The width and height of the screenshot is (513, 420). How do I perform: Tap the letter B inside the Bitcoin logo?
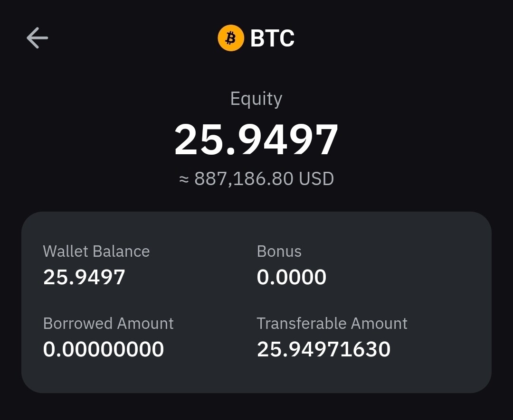[x=231, y=38]
